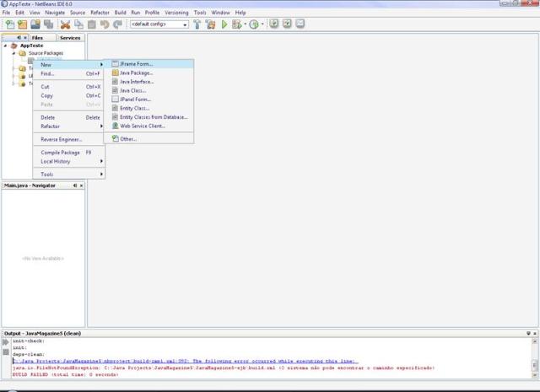540x392 pixels.
Task: Open the default config dropdown
Action: tap(159, 24)
